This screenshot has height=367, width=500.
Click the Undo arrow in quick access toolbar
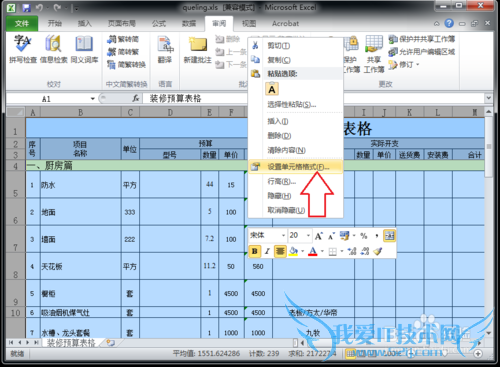[x=39, y=8]
